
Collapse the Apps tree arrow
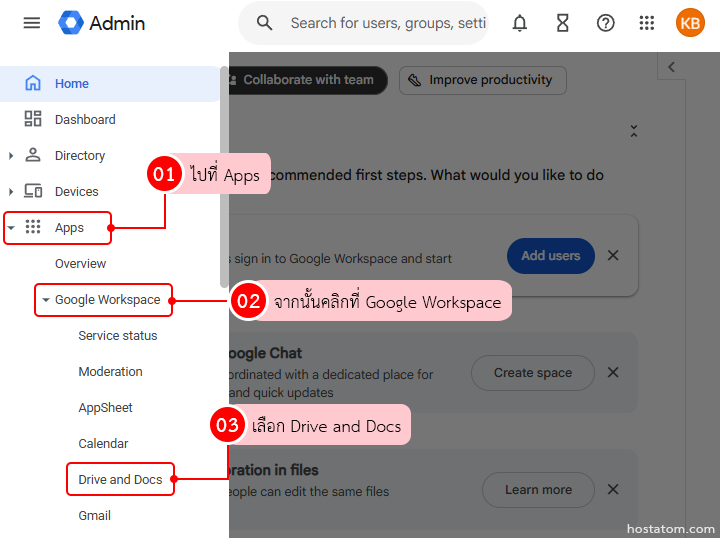(x=11, y=227)
